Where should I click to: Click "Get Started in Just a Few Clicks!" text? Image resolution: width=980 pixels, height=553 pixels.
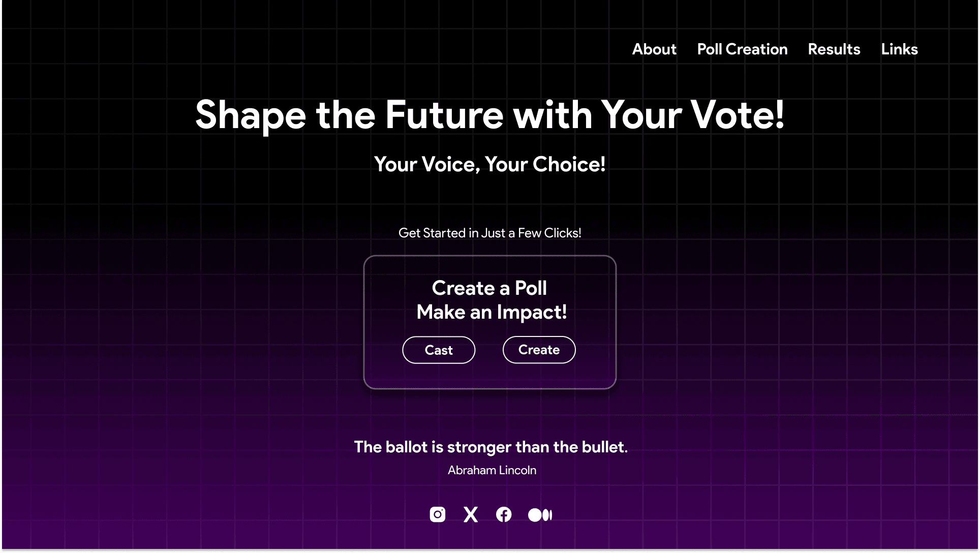coord(490,233)
